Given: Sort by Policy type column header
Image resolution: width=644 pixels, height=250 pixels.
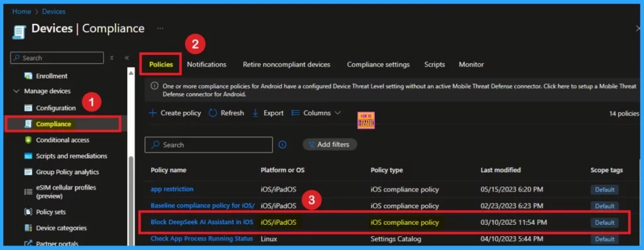Looking at the screenshot, I should 387,170.
